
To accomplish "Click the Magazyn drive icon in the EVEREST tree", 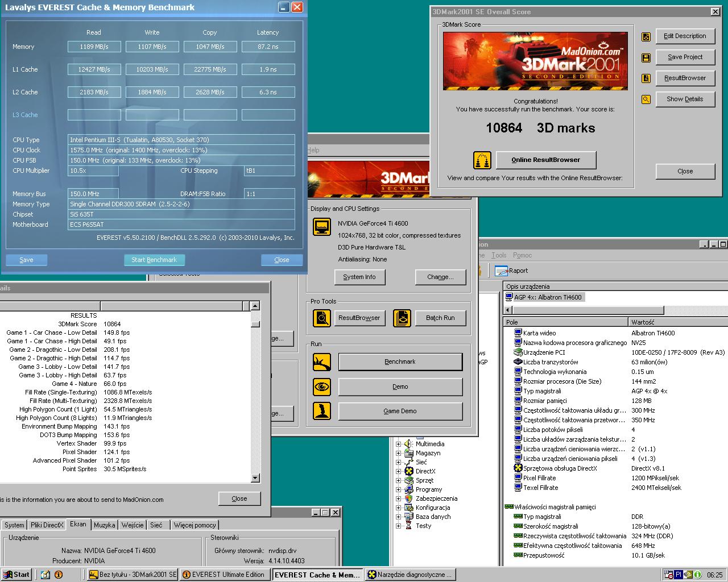I will click(408, 453).
